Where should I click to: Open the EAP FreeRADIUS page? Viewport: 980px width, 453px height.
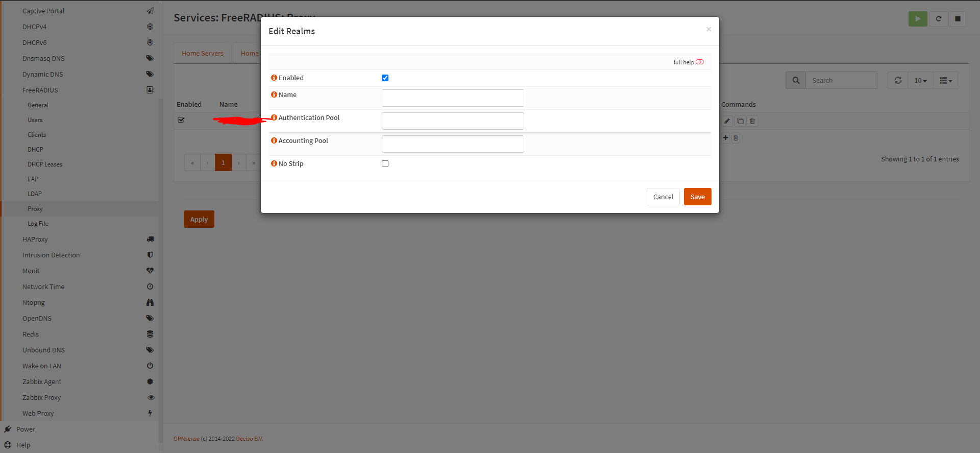pos(33,179)
